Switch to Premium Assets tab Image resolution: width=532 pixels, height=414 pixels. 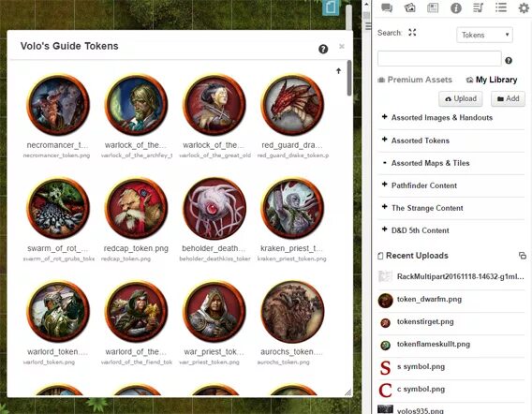[x=415, y=80]
